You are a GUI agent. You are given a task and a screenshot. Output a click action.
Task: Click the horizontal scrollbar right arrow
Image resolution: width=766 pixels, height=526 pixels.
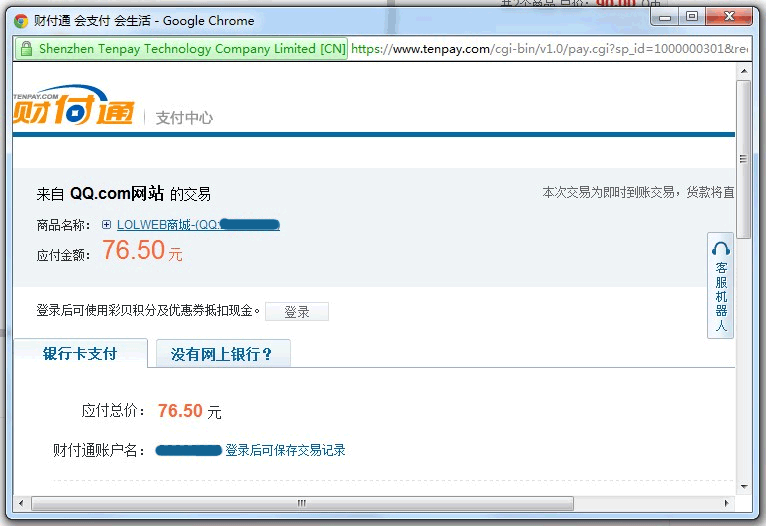[727, 503]
